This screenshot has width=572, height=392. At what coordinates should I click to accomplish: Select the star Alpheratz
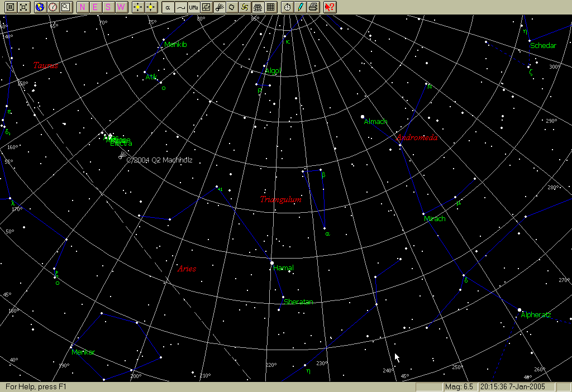point(519,310)
